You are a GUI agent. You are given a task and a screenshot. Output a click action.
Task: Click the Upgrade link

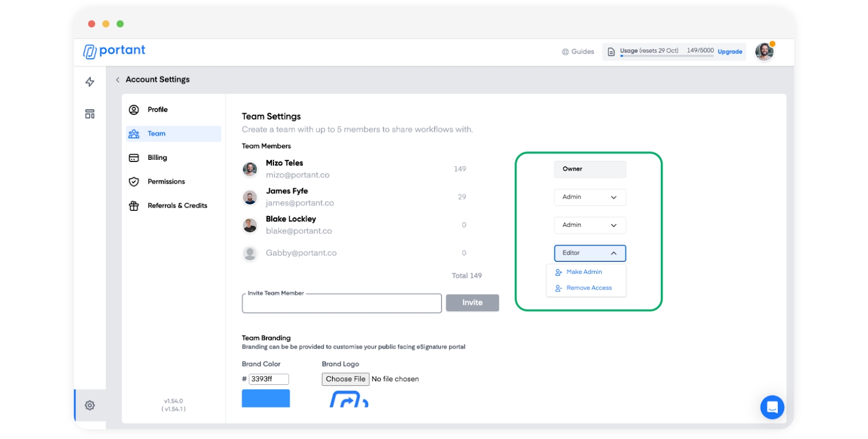730,52
